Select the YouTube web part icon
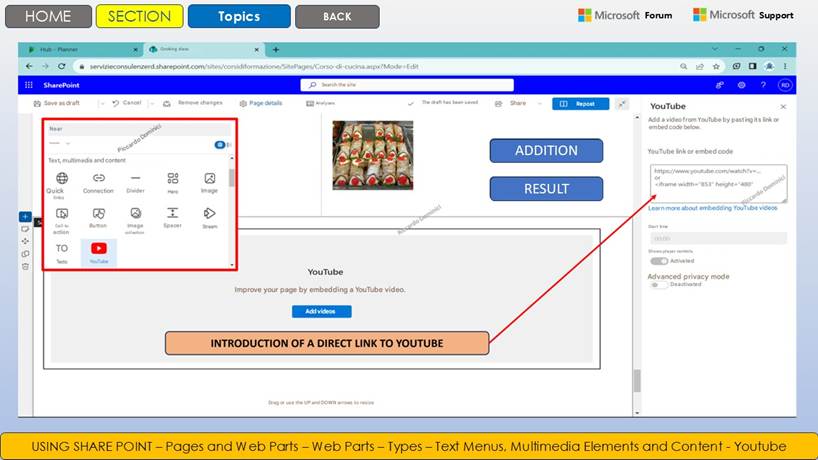Image resolution: width=818 pixels, height=460 pixels. pyautogui.click(x=99, y=248)
